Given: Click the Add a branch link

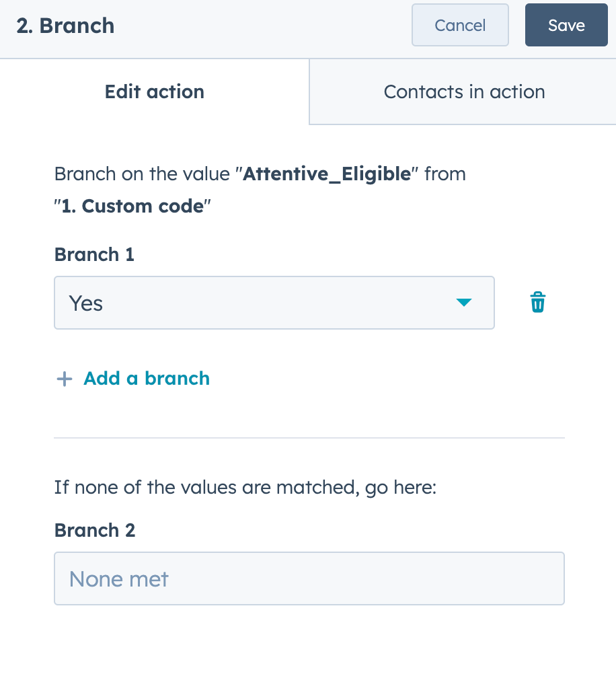Looking at the screenshot, I should point(146,378).
